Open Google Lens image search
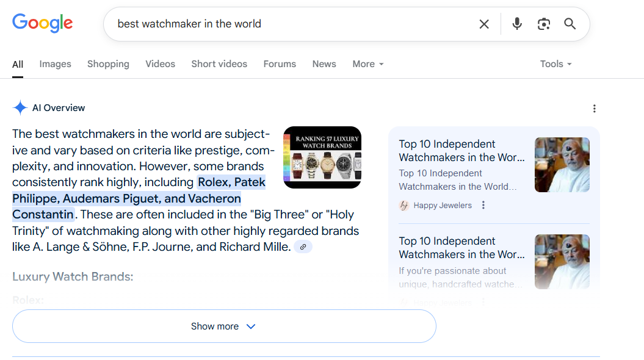Screen dimensions: 644x360 pos(544,24)
